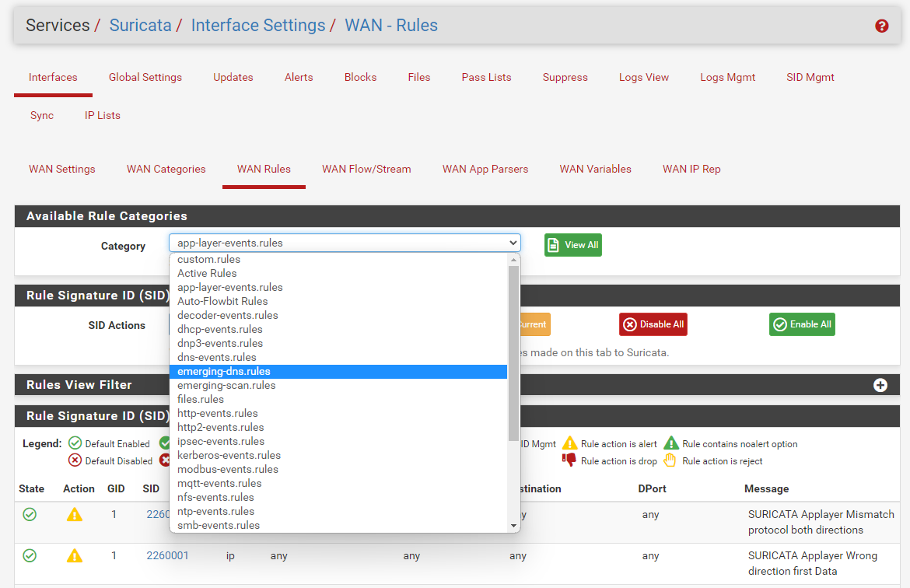Click the red help question mark icon
The height and width of the screenshot is (588, 910).
click(x=881, y=26)
